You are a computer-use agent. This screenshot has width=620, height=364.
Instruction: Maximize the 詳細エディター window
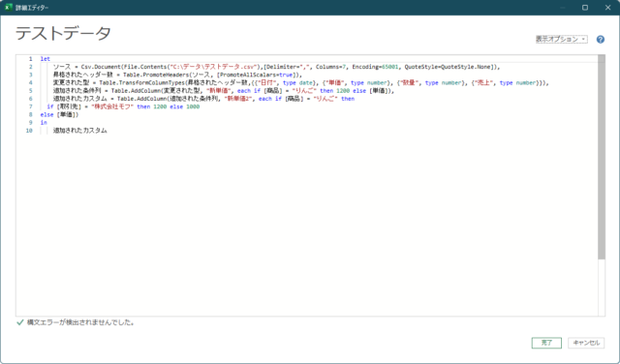tap(585, 8)
